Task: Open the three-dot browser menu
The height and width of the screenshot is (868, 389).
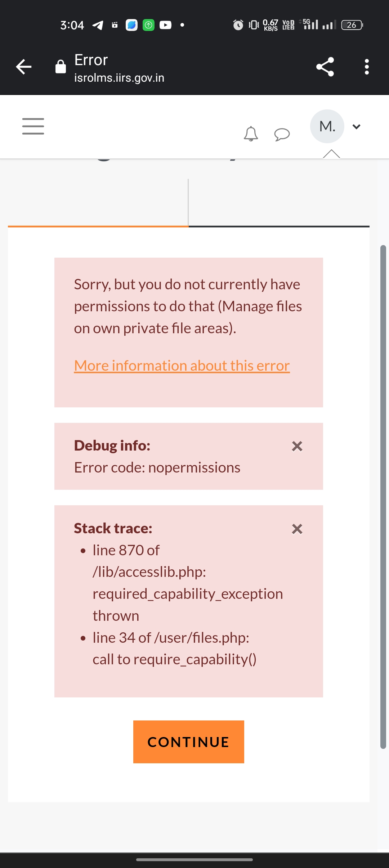Action: (367, 67)
